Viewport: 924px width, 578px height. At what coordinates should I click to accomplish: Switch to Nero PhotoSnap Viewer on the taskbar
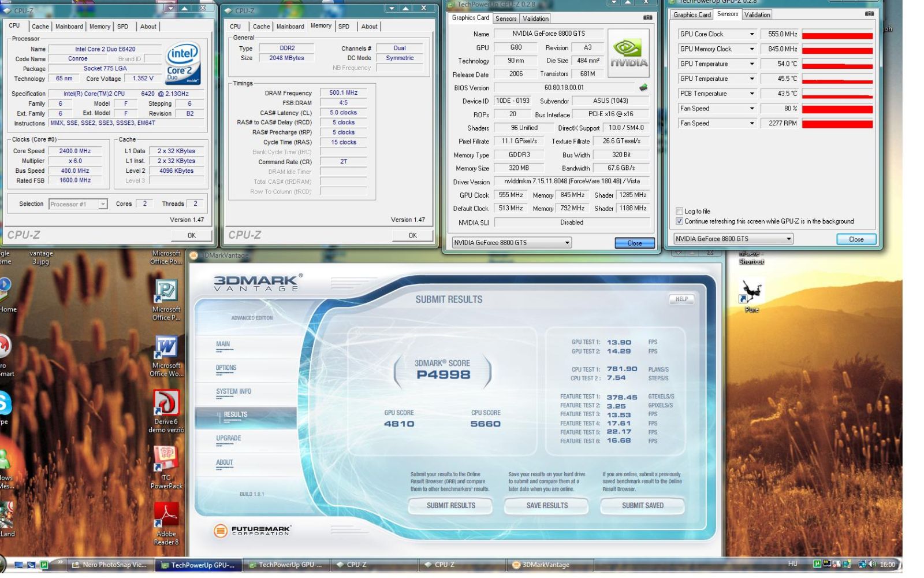(110, 565)
